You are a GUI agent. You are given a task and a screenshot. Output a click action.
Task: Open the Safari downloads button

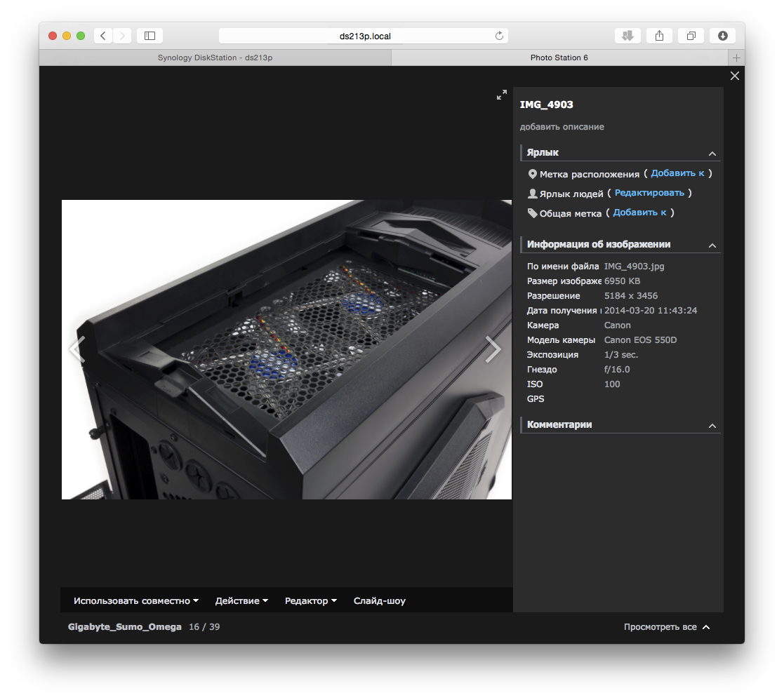[722, 36]
